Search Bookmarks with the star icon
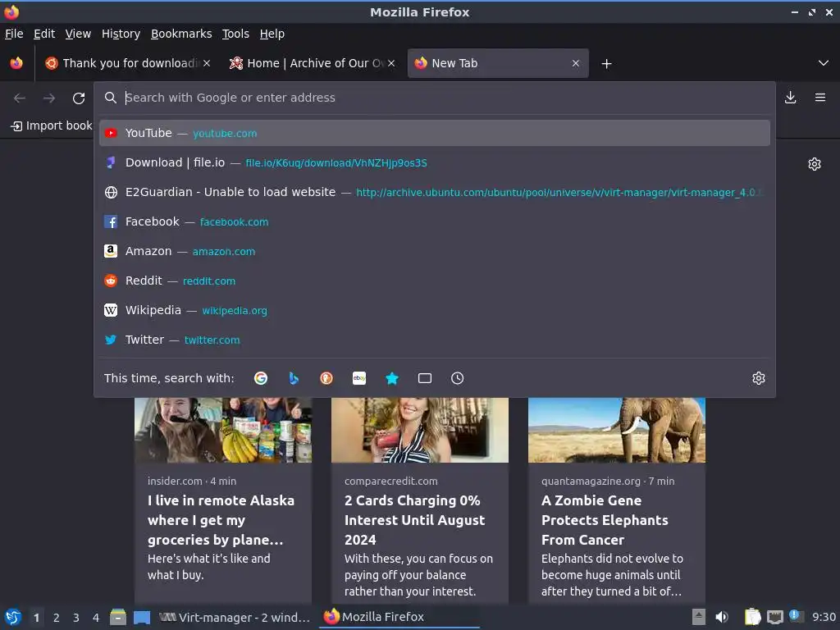Screen dimensions: 840x630 (x=392, y=378)
